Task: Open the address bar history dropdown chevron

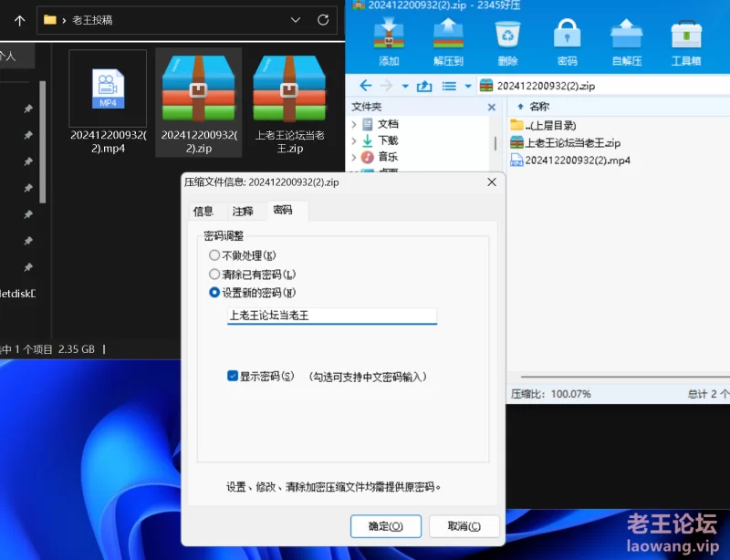Action: 295,19
